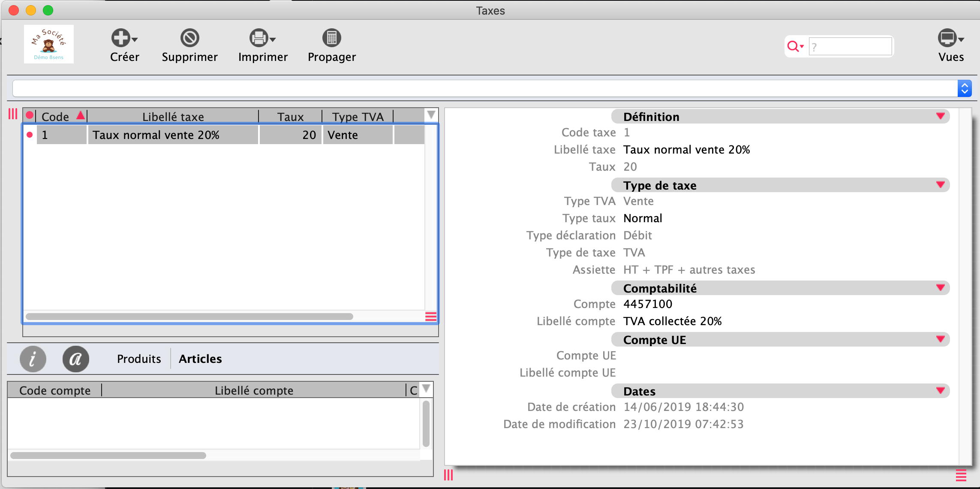Select row 'Taux normal vente 20%' in list
Screen dimensions: 980x489
173,135
